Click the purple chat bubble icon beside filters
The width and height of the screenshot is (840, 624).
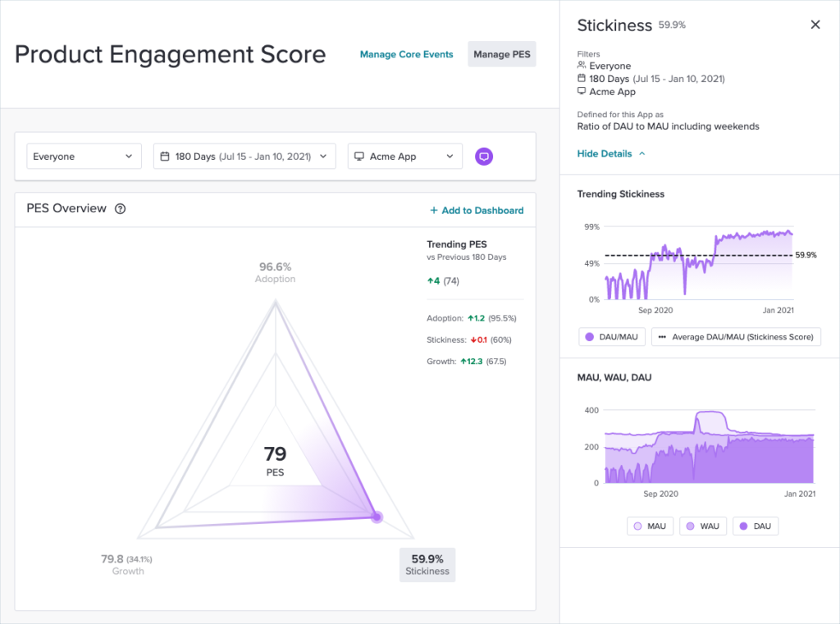click(x=483, y=156)
